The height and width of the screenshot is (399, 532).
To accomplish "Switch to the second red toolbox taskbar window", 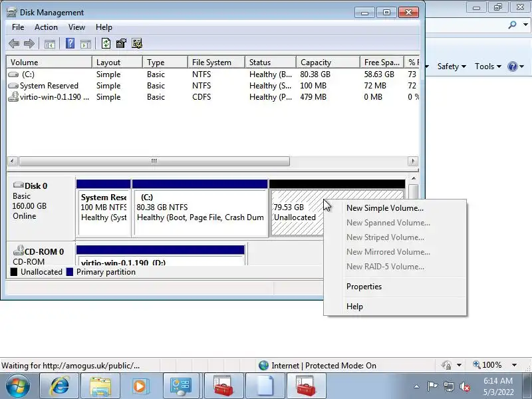I will (x=306, y=386).
